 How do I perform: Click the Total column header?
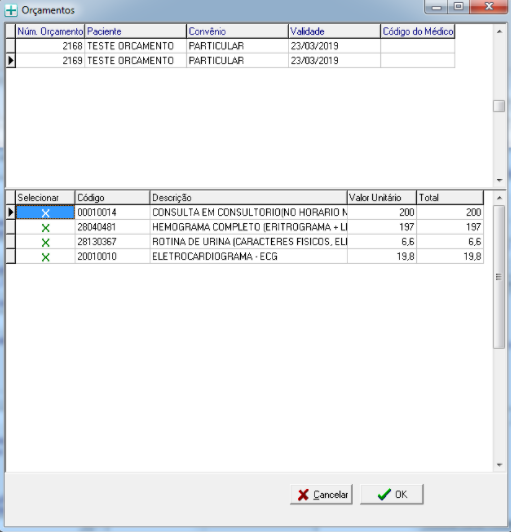point(450,197)
